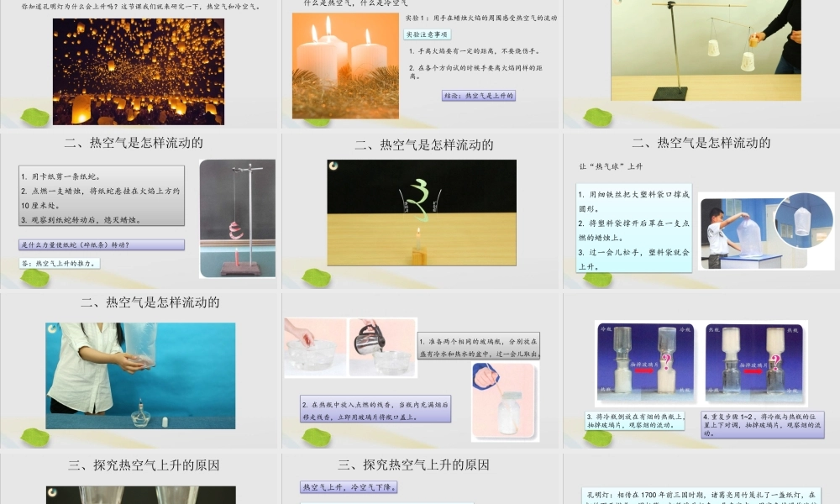Click the round logo icon on the green spiral picture
The width and height of the screenshot is (840, 504).
[333, 166]
